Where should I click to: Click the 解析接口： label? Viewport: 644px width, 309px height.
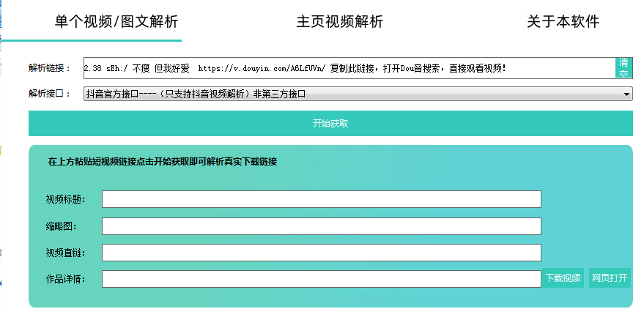49,94
